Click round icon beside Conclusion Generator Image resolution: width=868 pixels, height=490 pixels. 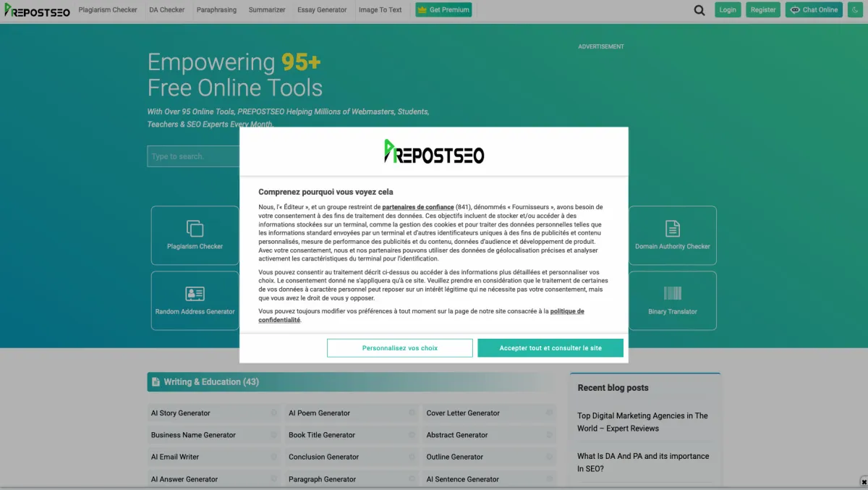point(412,457)
